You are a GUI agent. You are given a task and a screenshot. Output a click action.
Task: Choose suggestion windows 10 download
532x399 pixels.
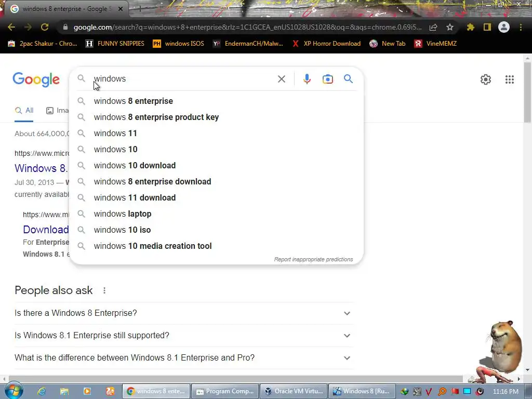216,166
